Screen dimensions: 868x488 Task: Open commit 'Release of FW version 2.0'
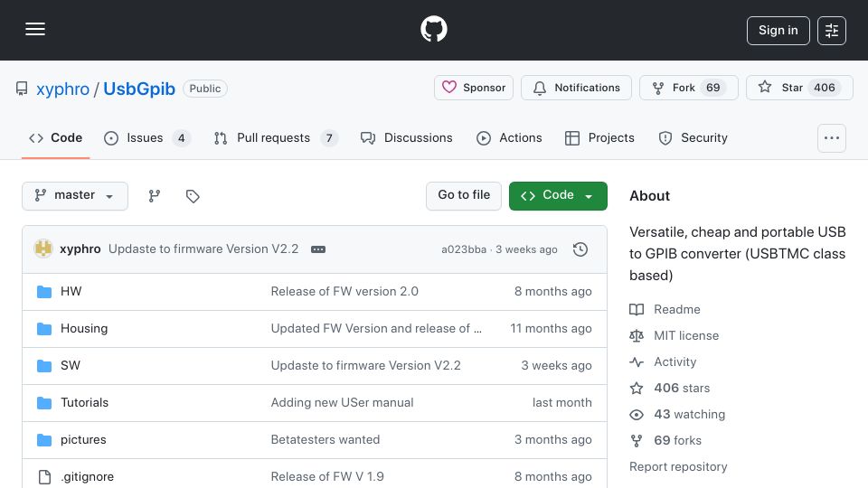point(344,292)
